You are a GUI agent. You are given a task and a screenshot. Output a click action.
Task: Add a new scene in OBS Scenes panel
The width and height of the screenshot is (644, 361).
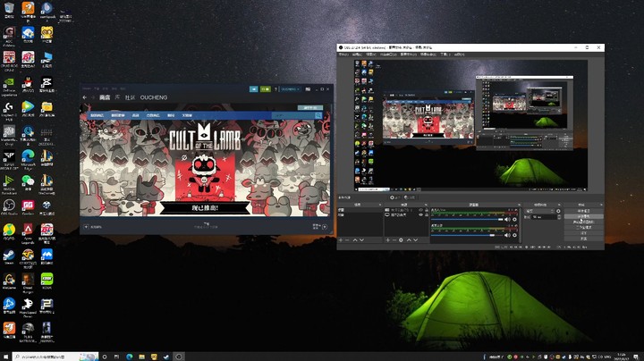341,240
